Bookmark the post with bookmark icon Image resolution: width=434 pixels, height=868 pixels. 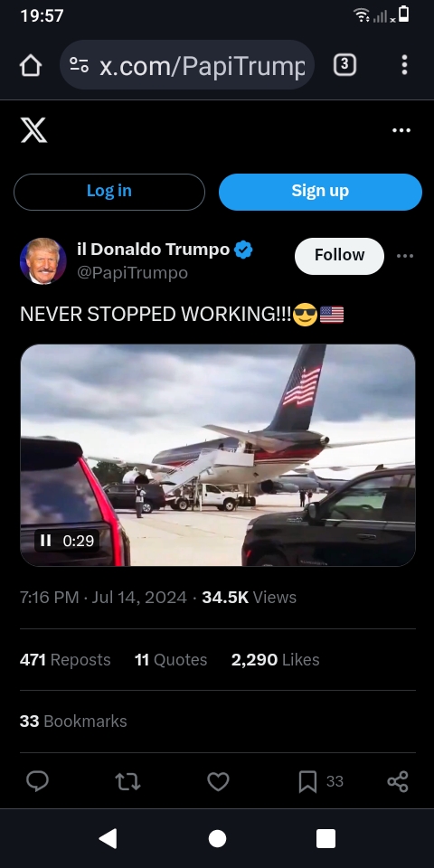click(x=307, y=781)
